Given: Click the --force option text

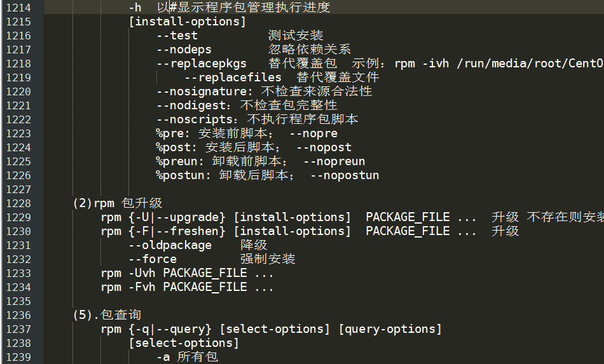Looking at the screenshot, I should (x=153, y=259).
